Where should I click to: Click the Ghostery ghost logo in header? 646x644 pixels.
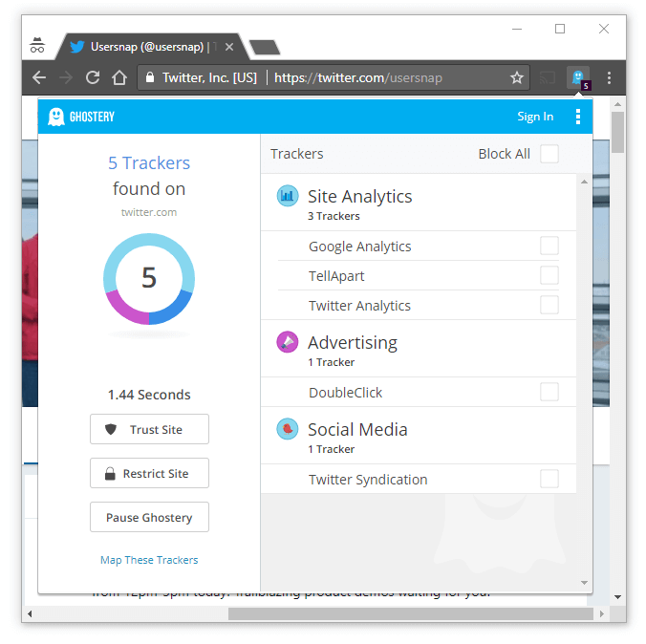pyautogui.click(x=56, y=117)
